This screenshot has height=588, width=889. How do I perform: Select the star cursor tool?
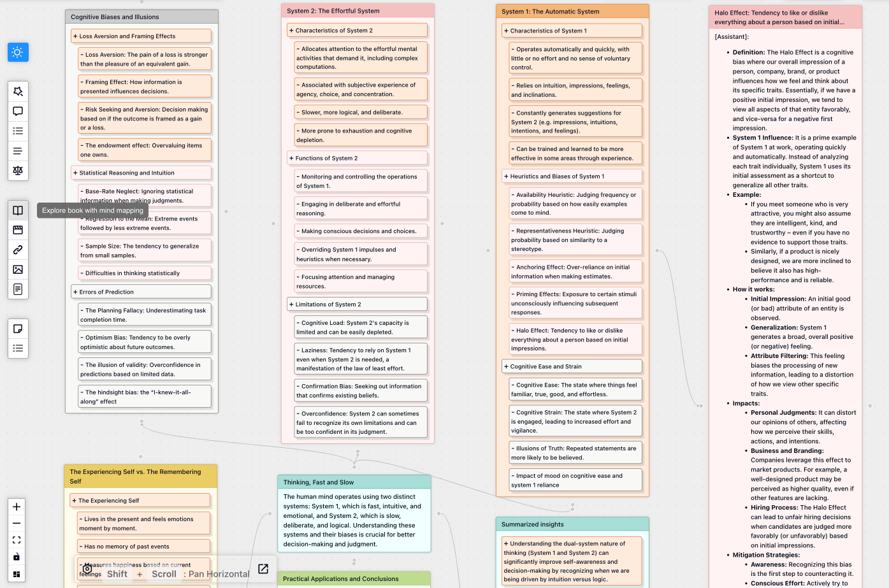(x=17, y=91)
